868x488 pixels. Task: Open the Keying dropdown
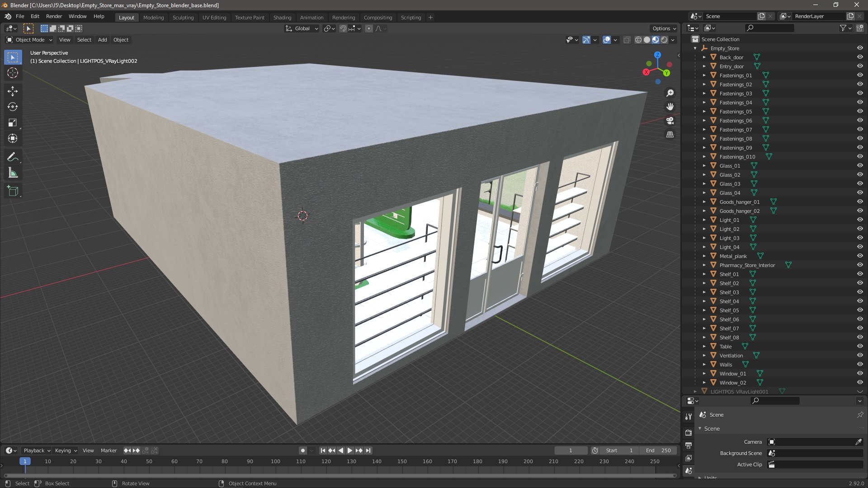pos(66,450)
